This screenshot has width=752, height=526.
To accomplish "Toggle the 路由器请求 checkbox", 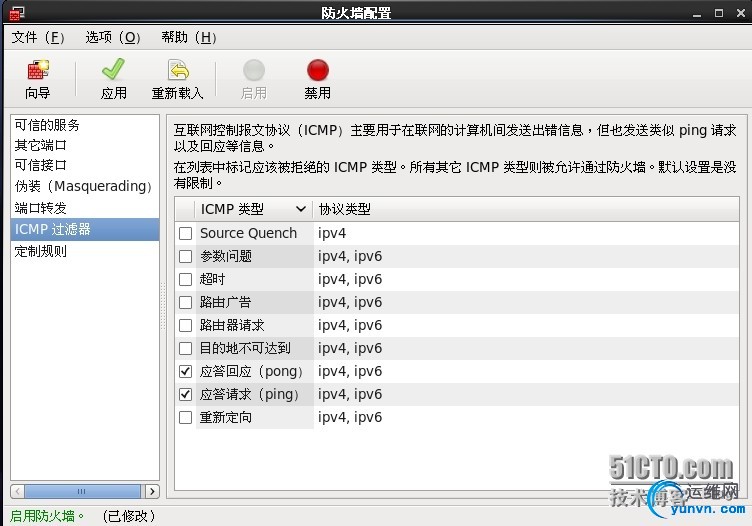I will tap(185, 326).
